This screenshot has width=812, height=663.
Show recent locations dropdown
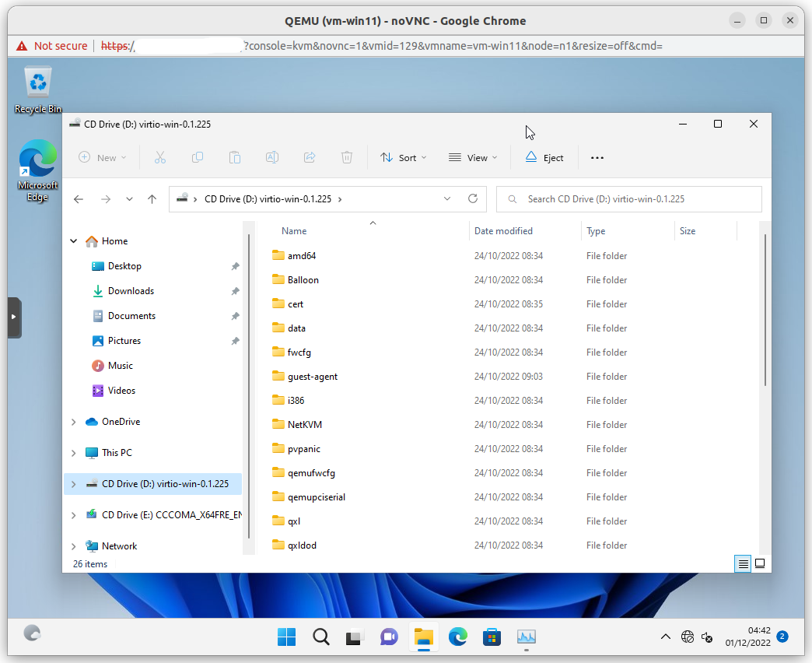(129, 199)
